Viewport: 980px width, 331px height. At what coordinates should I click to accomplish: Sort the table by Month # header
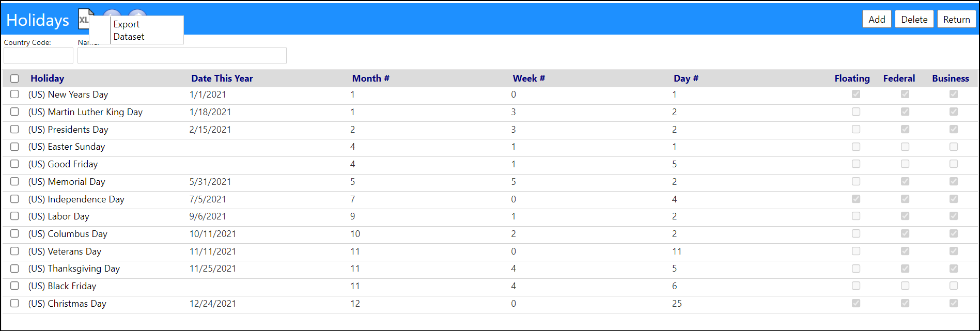click(371, 78)
